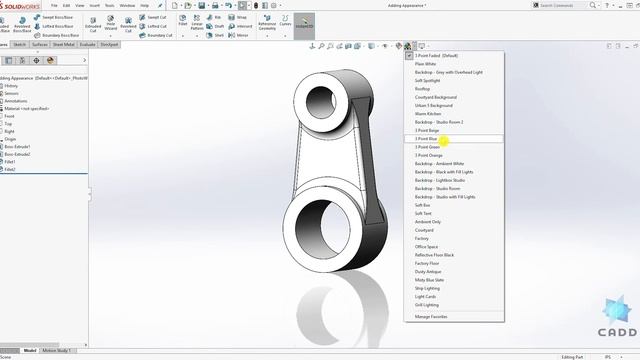Save the part with the Save icon
The height and width of the screenshot is (360, 640).
tap(202, 6)
